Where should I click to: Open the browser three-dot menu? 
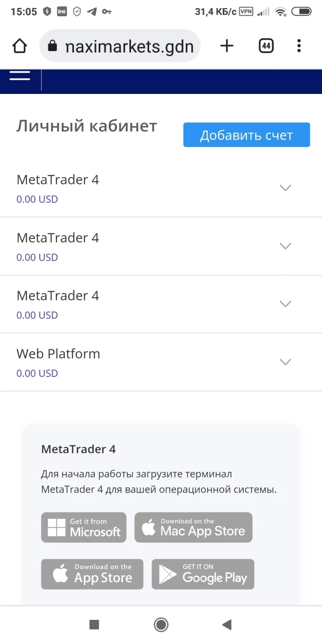coord(299,46)
